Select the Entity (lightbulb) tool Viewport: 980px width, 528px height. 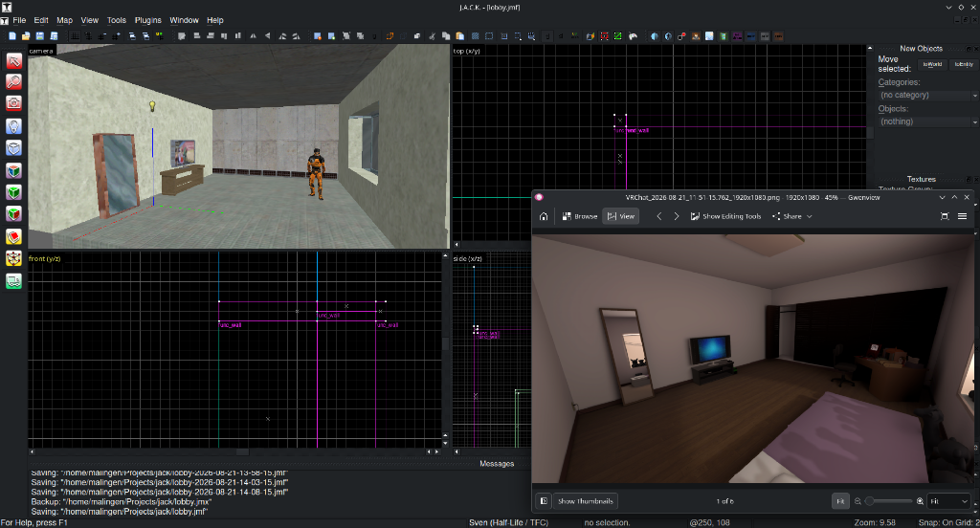pos(13,125)
